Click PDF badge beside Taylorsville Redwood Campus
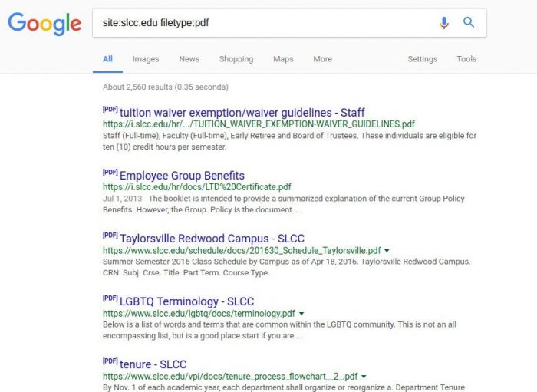537x392 pixels. (110, 236)
